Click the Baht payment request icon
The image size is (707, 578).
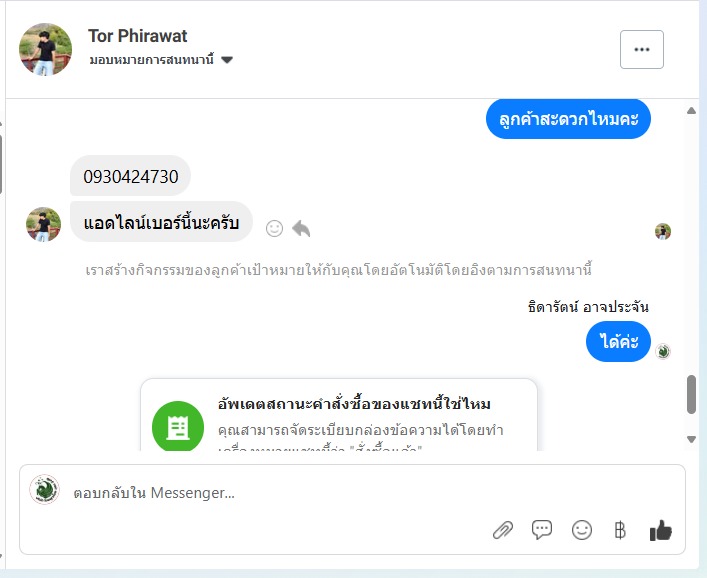click(620, 531)
